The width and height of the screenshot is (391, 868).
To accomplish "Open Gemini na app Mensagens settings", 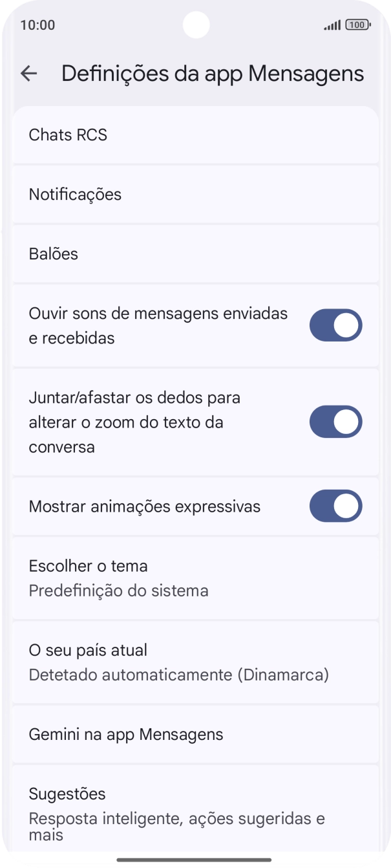I will [125, 734].
